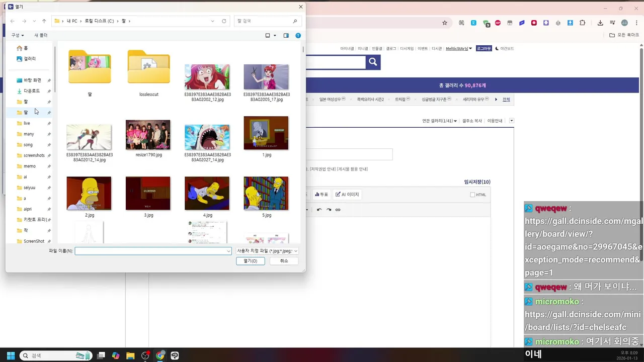Toggle the preview pane
This screenshot has width=644, height=362.
pos(286,35)
